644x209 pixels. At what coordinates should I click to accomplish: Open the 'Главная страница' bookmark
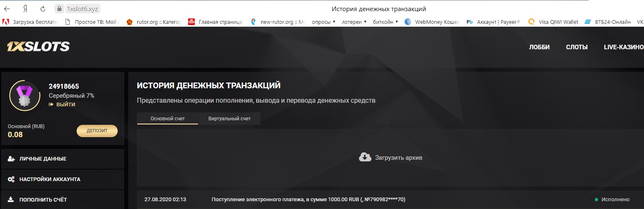point(215,22)
